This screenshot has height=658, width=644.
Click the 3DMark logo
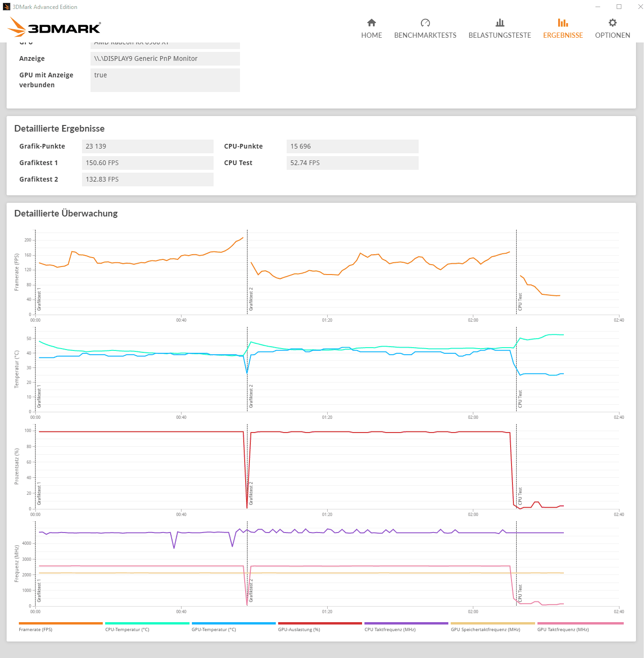point(55,27)
